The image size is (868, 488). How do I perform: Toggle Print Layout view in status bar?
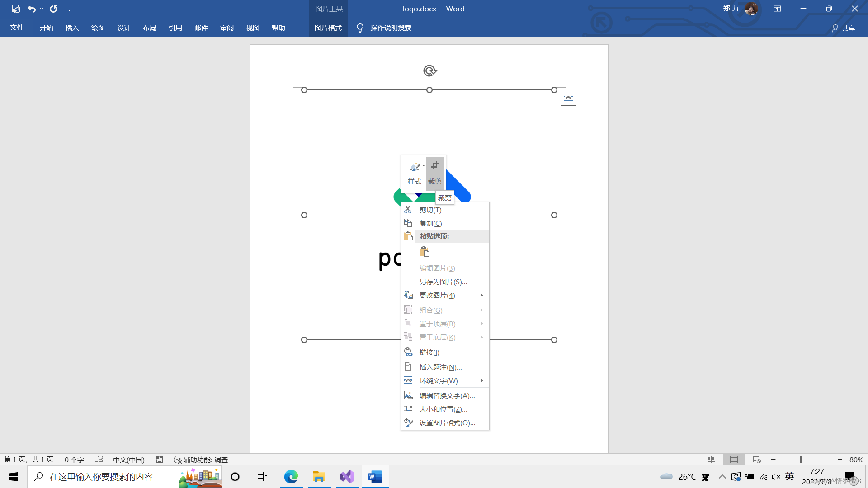[x=734, y=460]
